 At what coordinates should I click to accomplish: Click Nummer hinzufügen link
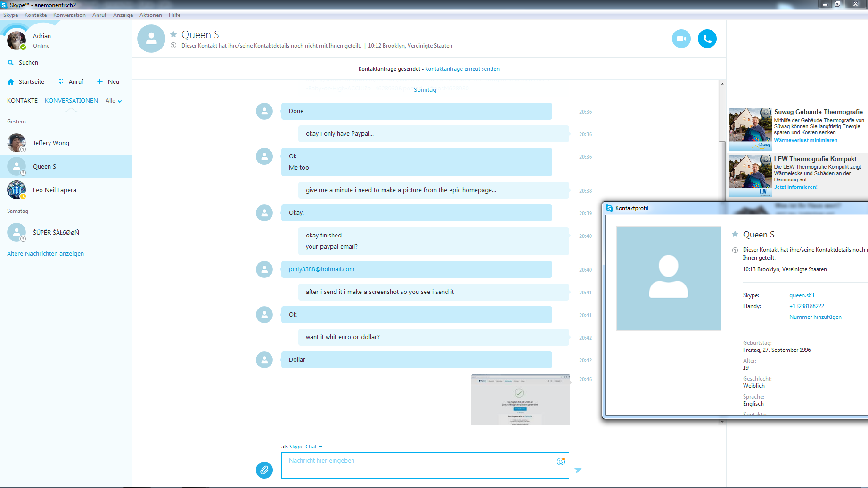pyautogui.click(x=815, y=317)
